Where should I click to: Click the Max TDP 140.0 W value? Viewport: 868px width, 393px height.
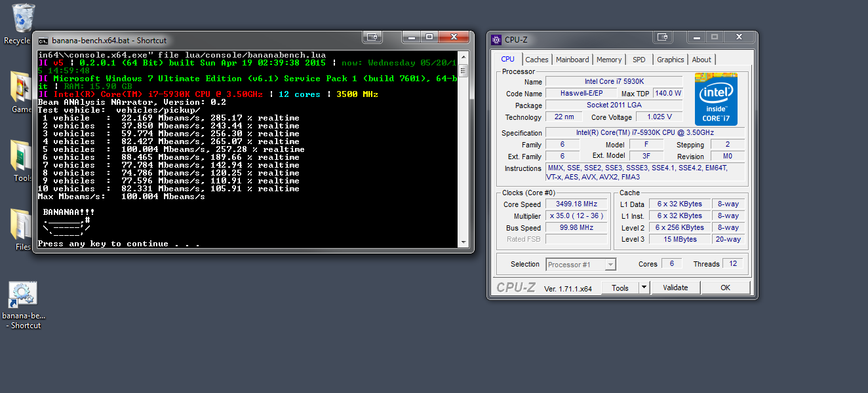point(668,94)
